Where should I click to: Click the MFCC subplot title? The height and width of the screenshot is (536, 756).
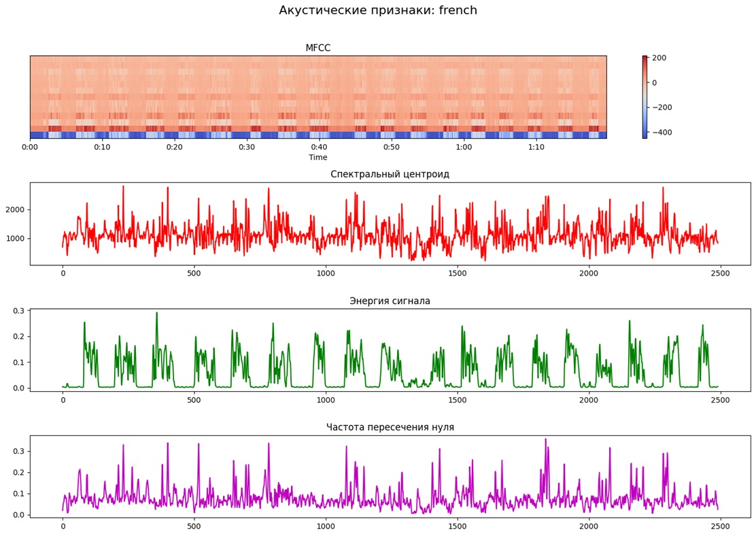coord(317,48)
